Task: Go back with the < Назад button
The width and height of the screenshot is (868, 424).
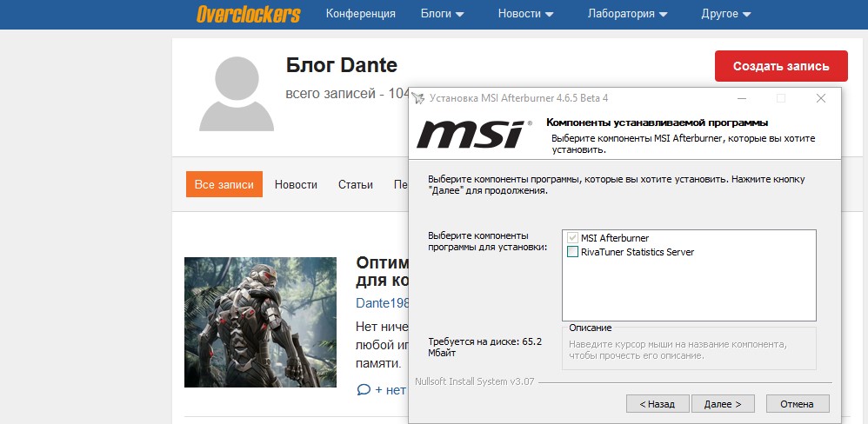Action: (657, 404)
